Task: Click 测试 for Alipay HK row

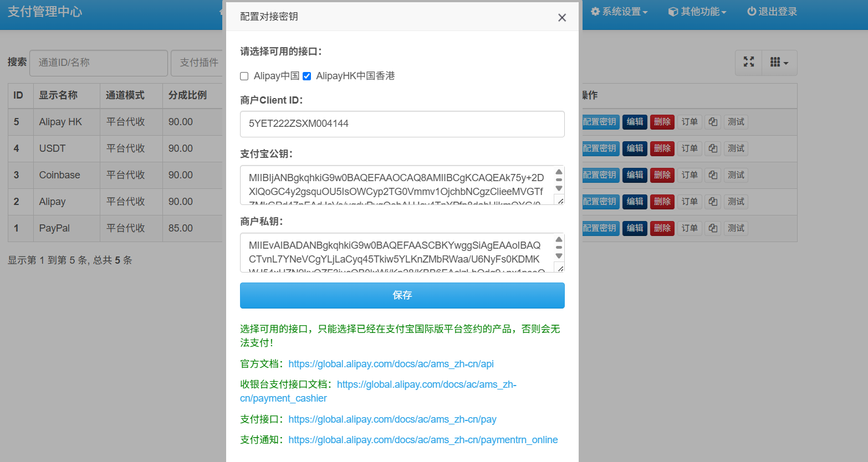Action: pyautogui.click(x=736, y=122)
